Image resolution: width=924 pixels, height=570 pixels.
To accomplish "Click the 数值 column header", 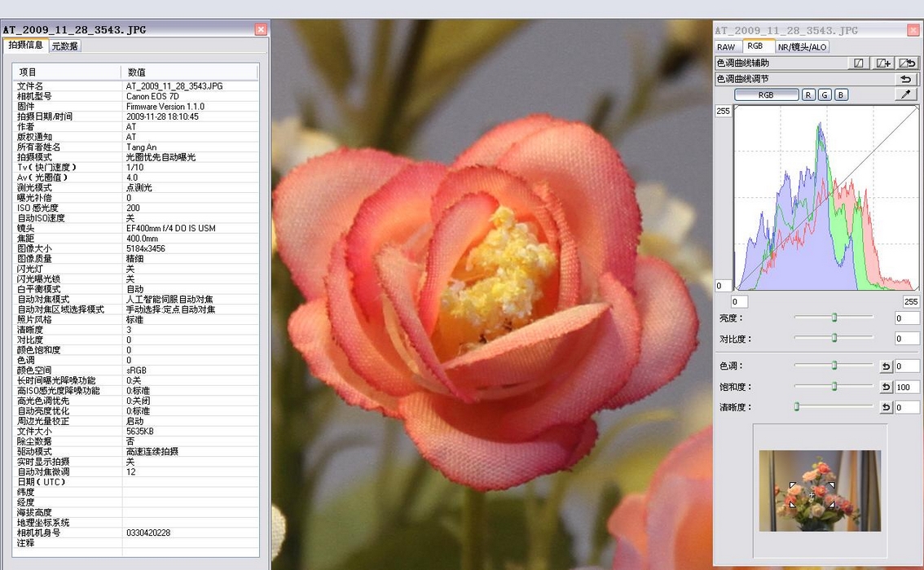I will point(137,72).
